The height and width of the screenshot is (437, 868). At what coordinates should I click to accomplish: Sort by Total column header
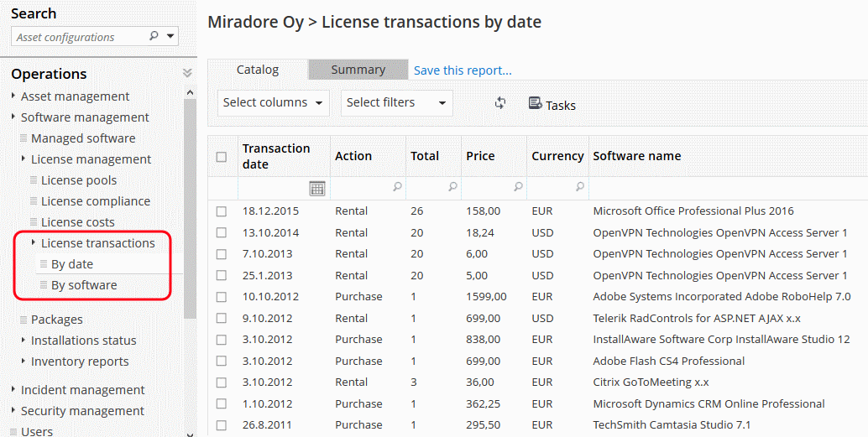425,156
